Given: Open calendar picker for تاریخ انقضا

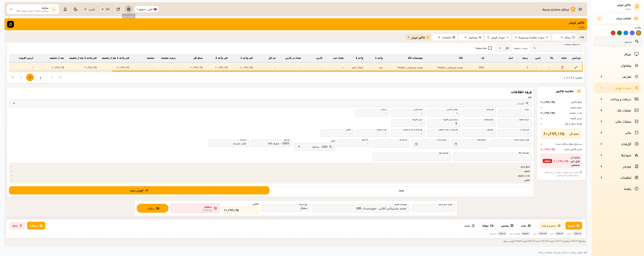Looking at the screenshot, I should pyautogui.click(x=456, y=144).
